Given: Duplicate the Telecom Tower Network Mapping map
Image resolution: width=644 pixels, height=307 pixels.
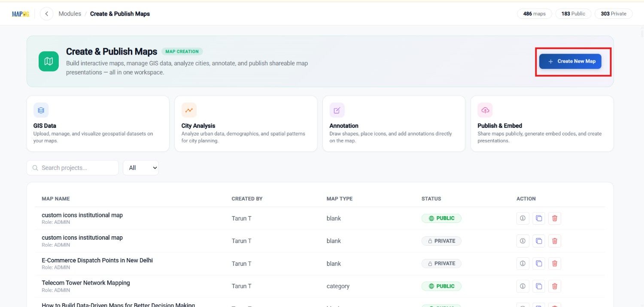Looking at the screenshot, I should [539, 286].
